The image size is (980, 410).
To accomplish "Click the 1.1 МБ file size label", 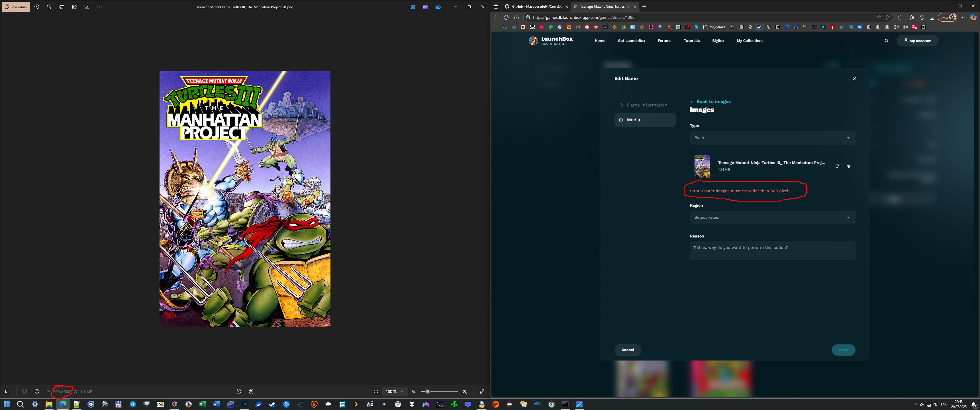I will pos(86,392).
